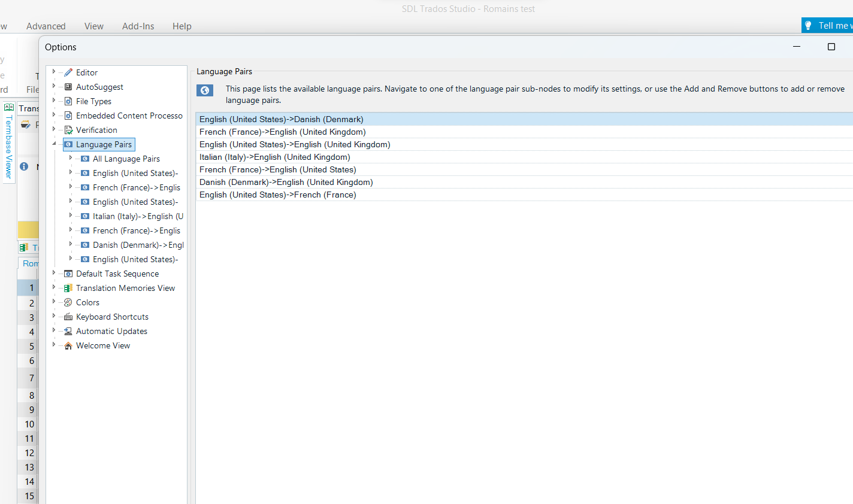
Task: Expand the Danish (Denmark)->Engl sub-node
Action: (x=71, y=244)
